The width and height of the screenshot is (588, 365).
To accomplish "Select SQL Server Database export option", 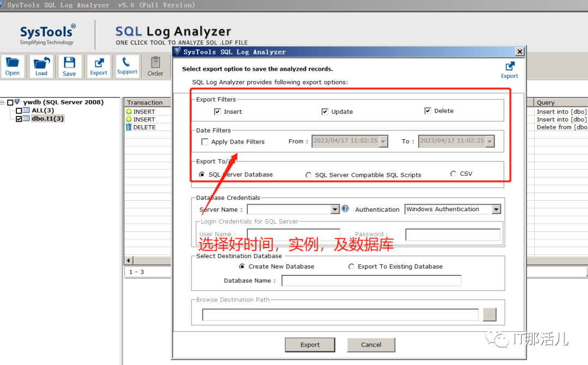I will click(x=202, y=175).
